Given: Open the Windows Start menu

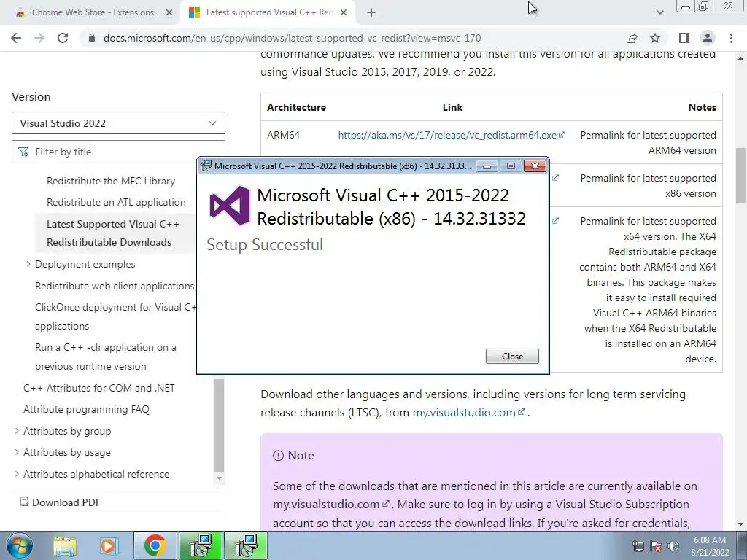Looking at the screenshot, I should [x=20, y=545].
